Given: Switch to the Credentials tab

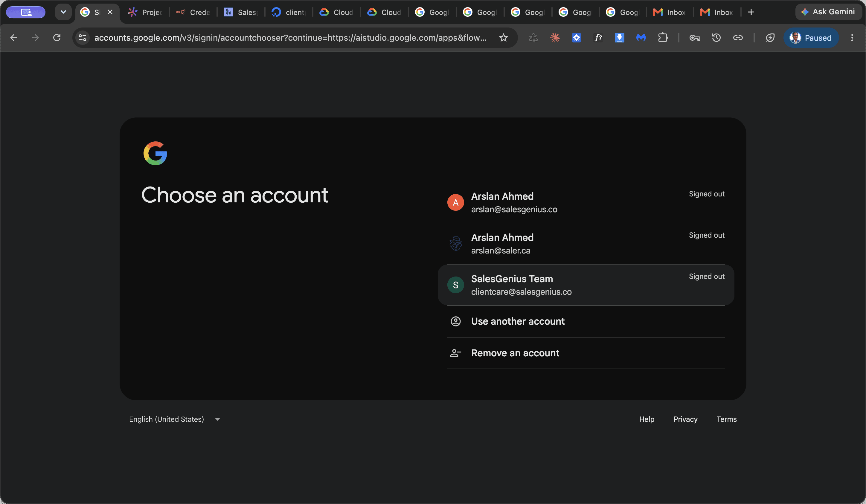Looking at the screenshot, I should tap(193, 12).
